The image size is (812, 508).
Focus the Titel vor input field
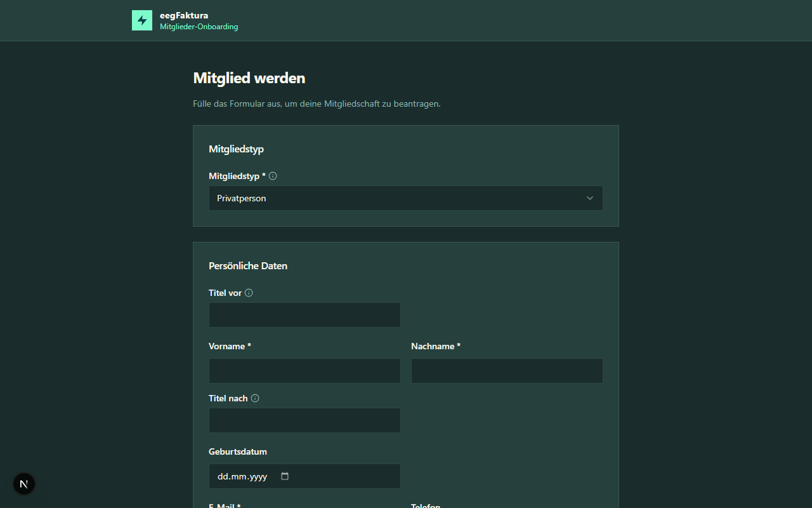click(x=304, y=315)
